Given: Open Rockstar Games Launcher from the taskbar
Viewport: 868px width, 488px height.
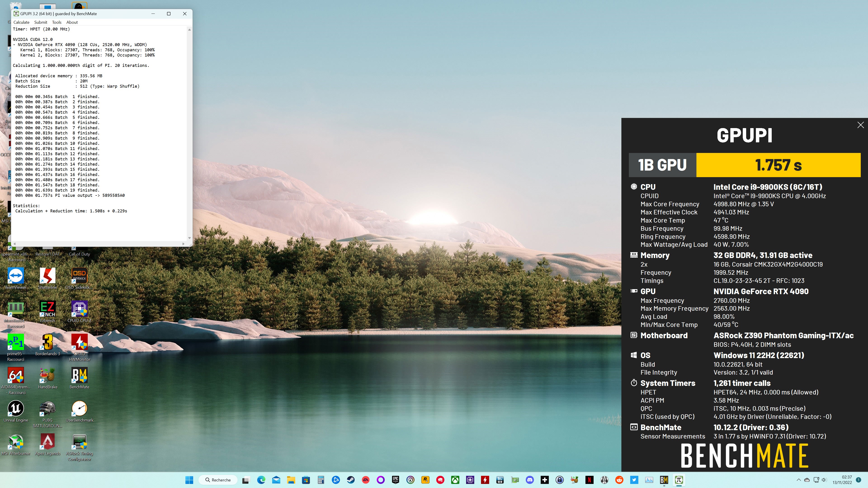Looking at the screenshot, I should (425, 480).
